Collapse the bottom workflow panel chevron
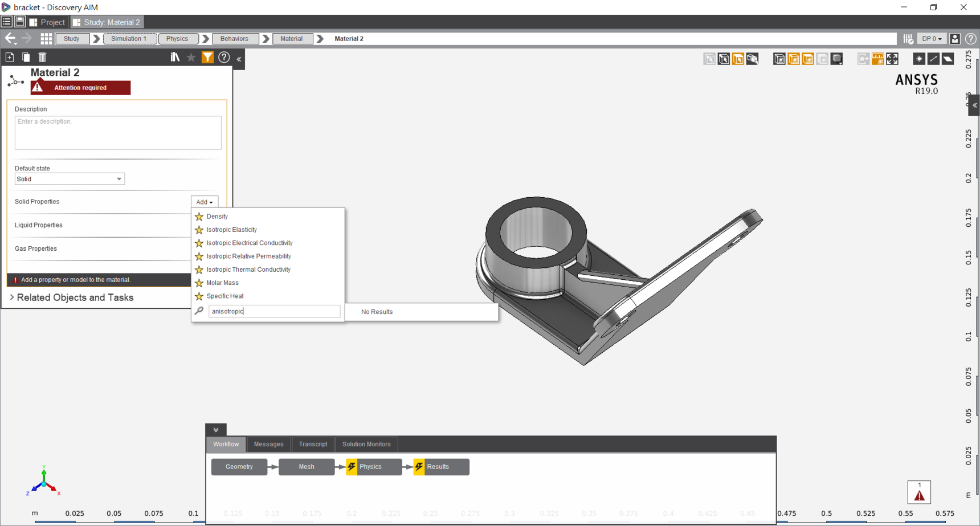980x526 pixels. [216, 430]
